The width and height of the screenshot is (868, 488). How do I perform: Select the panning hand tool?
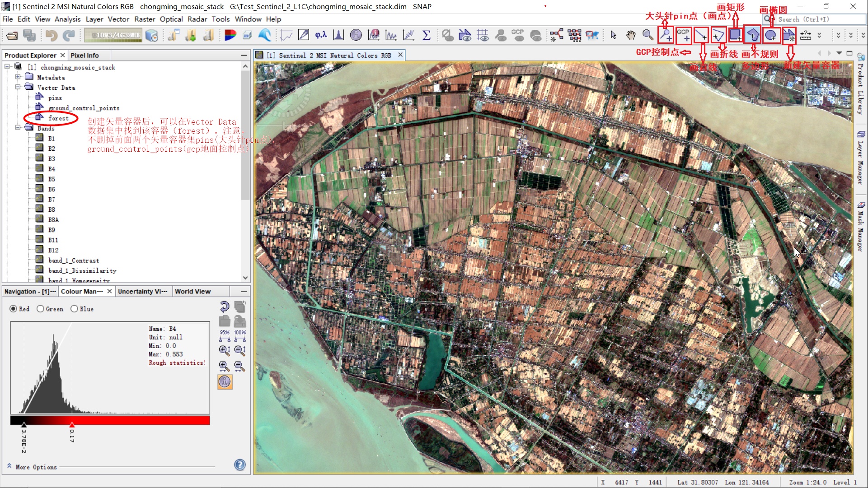pos(630,35)
